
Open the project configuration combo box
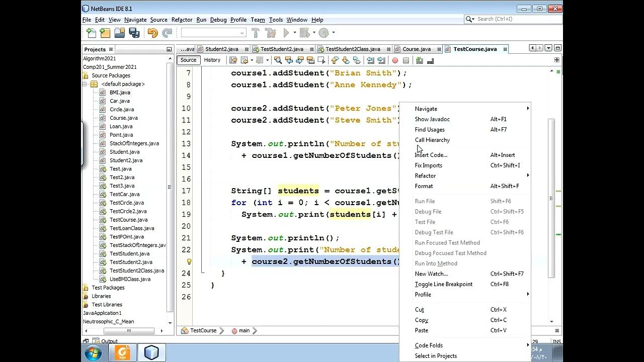pyautogui.click(x=214, y=33)
